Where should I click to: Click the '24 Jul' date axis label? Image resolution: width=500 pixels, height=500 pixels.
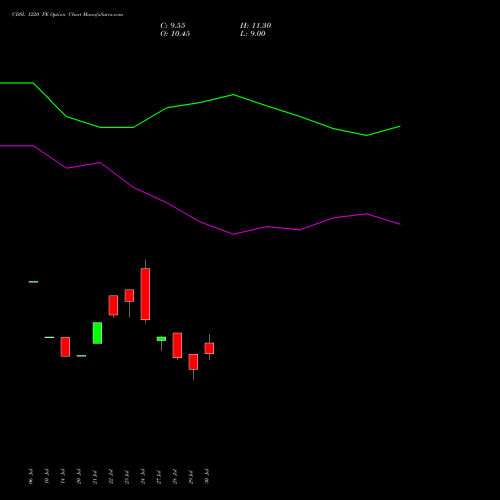pyautogui.click(x=143, y=476)
